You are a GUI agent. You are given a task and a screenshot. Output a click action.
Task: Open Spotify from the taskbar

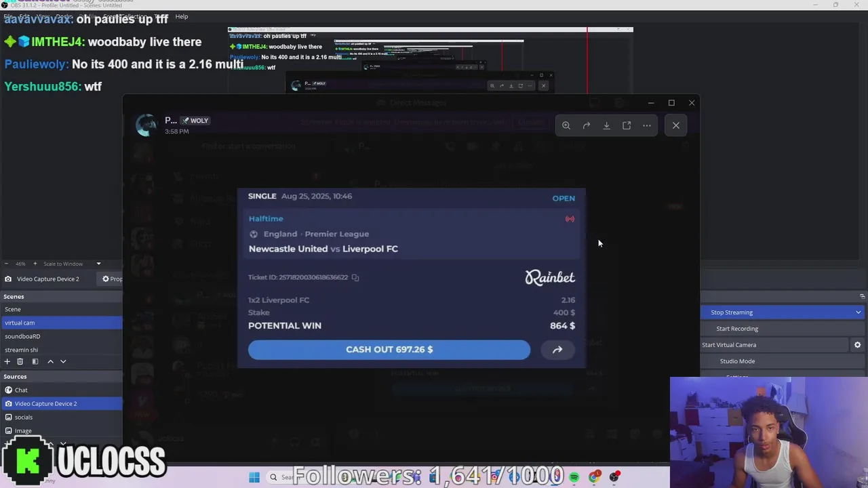[574, 477]
